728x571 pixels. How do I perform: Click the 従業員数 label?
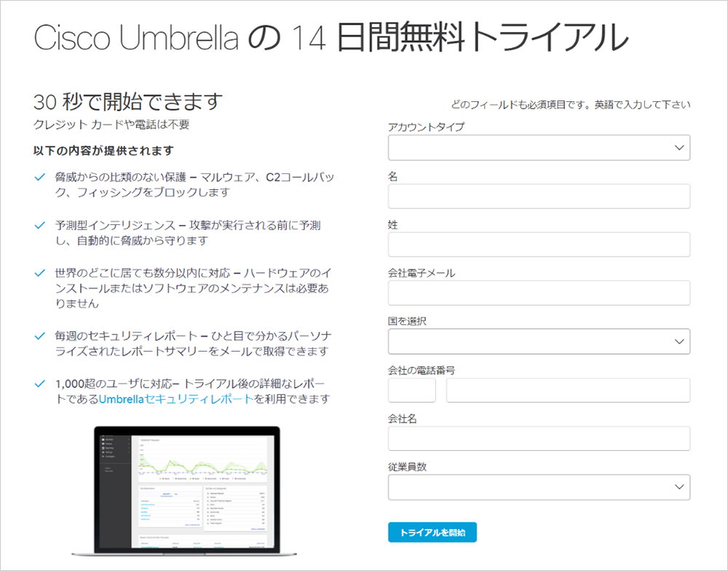pyautogui.click(x=407, y=467)
